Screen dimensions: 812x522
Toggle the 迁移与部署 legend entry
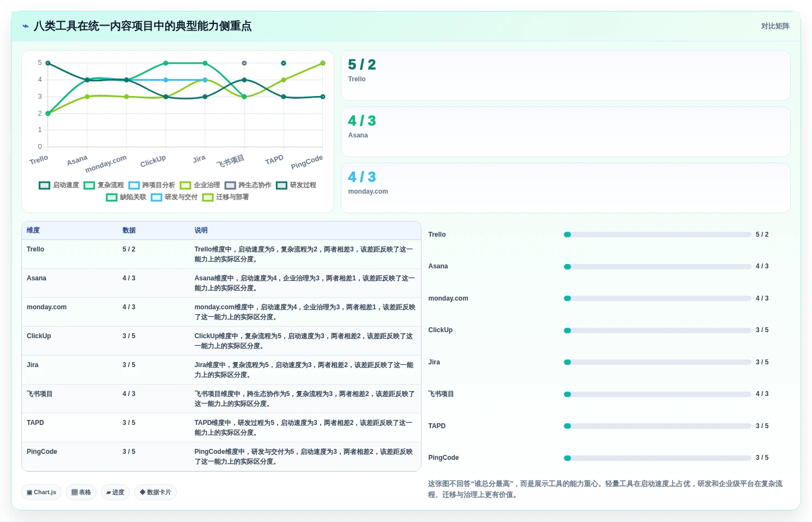coord(225,197)
